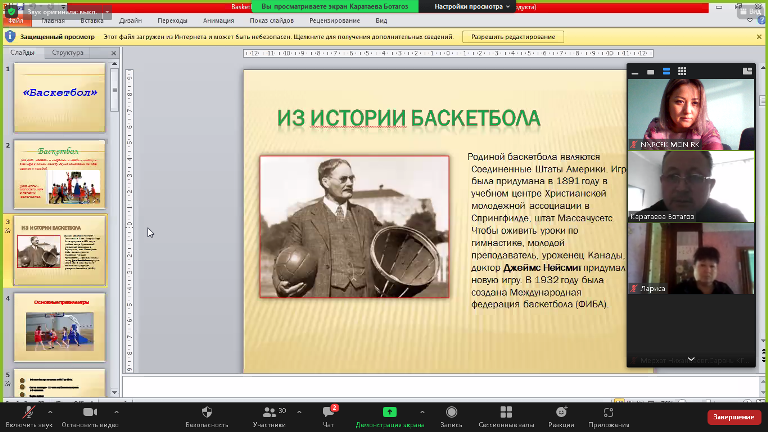Screen dimensions: 768x432
Task: Open the Participants panel
Action: [x=269, y=412]
